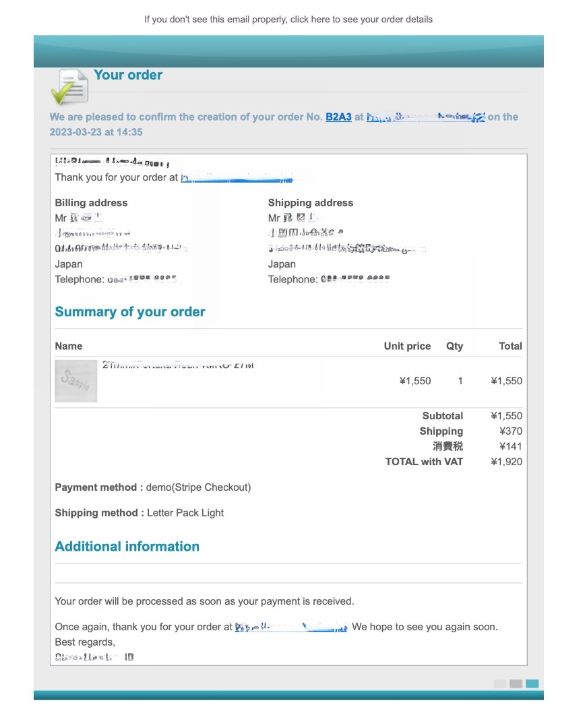Image resolution: width=585 pixels, height=728 pixels.
Task: Click the blurred product name in the order table
Action: point(178,365)
